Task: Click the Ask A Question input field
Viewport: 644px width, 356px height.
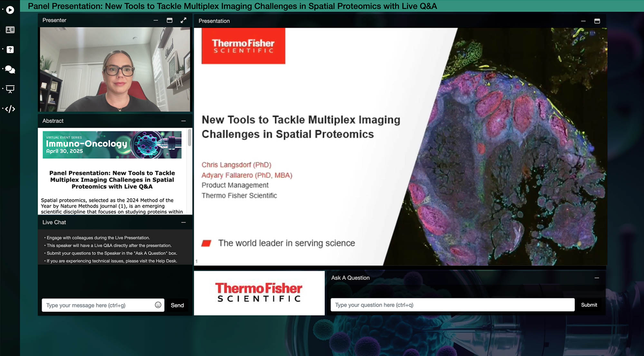Action: coord(452,305)
